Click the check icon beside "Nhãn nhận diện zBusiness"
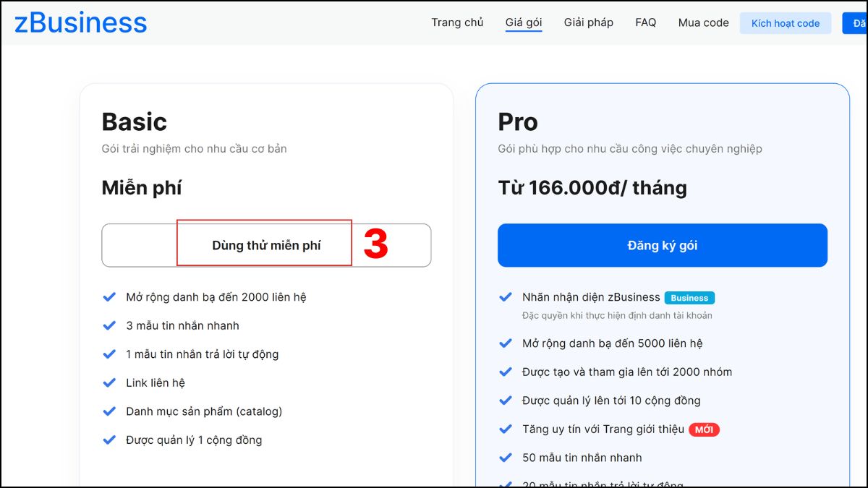This screenshot has width=868, height=488. [505, 297]
